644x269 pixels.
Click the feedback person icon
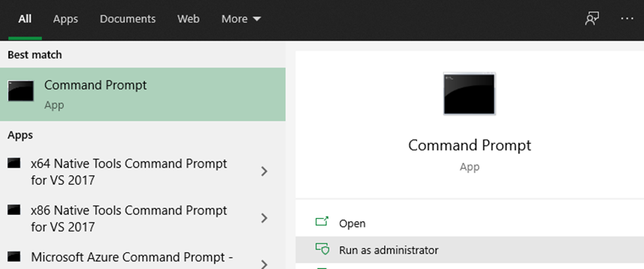[592, 19]
